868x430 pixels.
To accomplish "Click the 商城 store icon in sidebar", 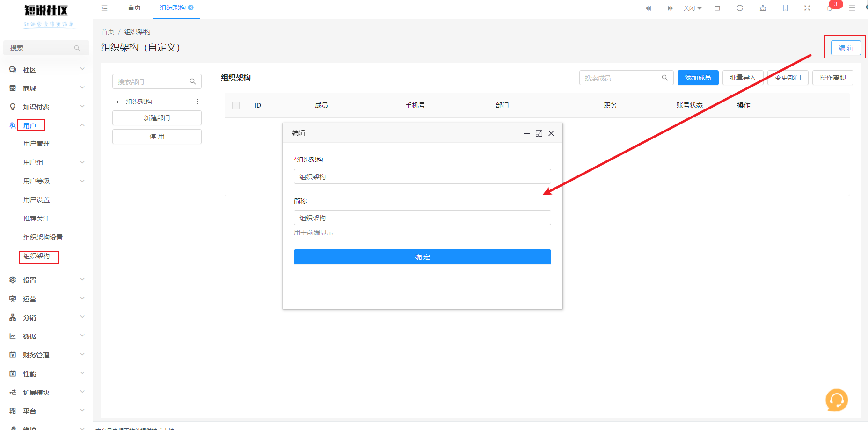I will click(13, 88).
